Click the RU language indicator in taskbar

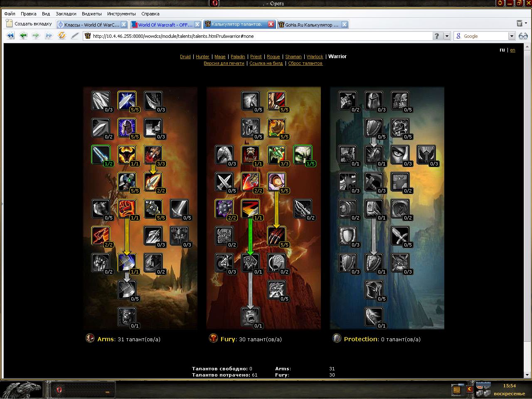pyautogui.click(x=456, y=390)
